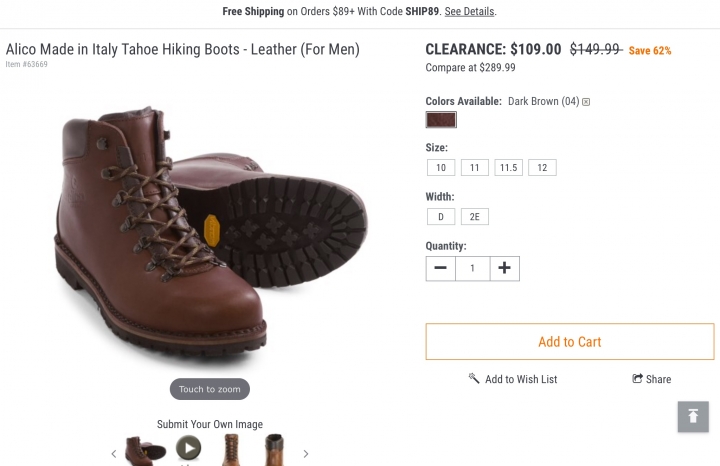The height and width of the screenshot is (466, 720).
Task: Click the quantity input field
Action: coord(472,268)
